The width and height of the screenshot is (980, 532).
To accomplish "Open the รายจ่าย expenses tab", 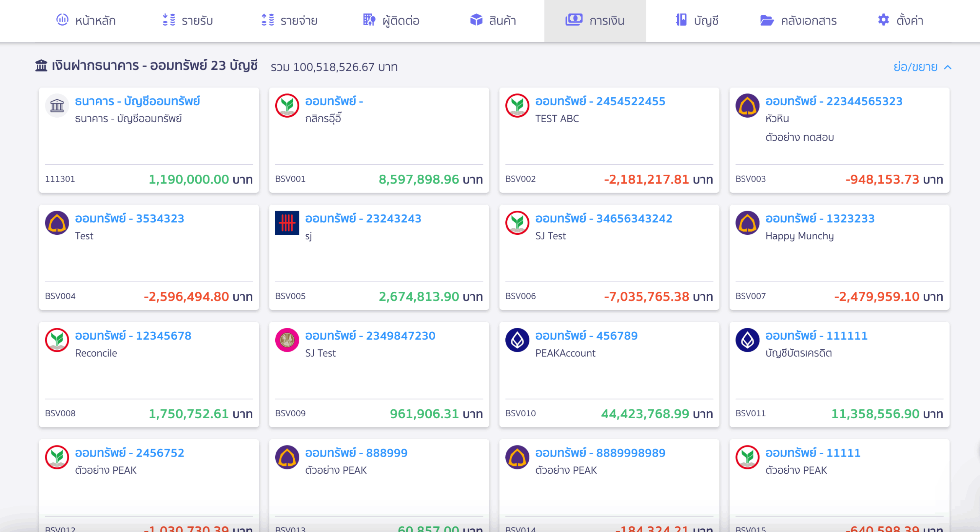I will point(289,20).
